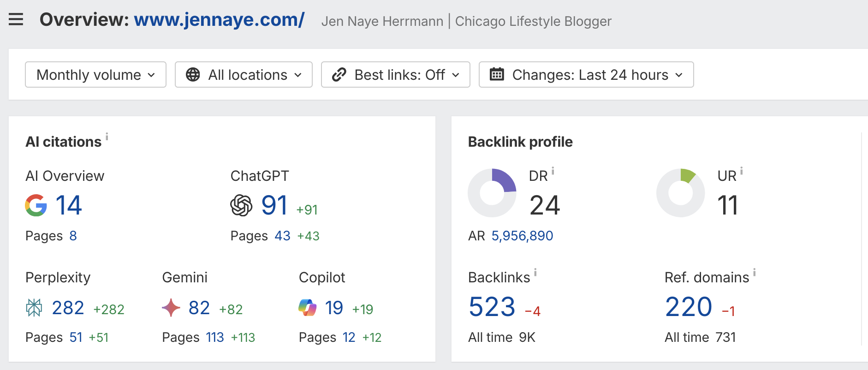Open Changes: Last 24 hours dropdown
This screenshot has height=370, width=868.
click(586, 75)
